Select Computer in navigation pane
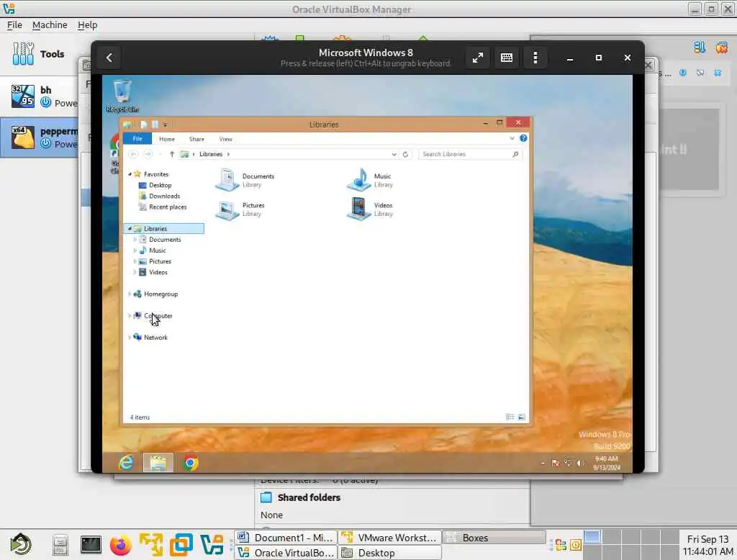This screenshot has width=737, height=560. click(158, 315)
